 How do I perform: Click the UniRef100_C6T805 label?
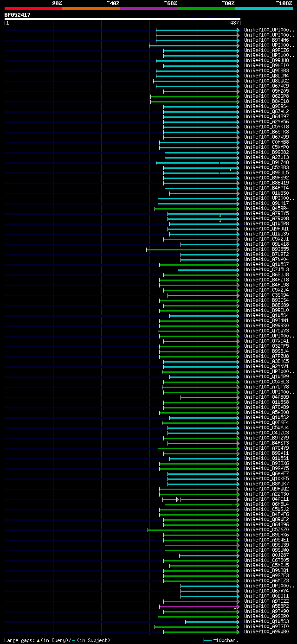click(x=266, y=561)
